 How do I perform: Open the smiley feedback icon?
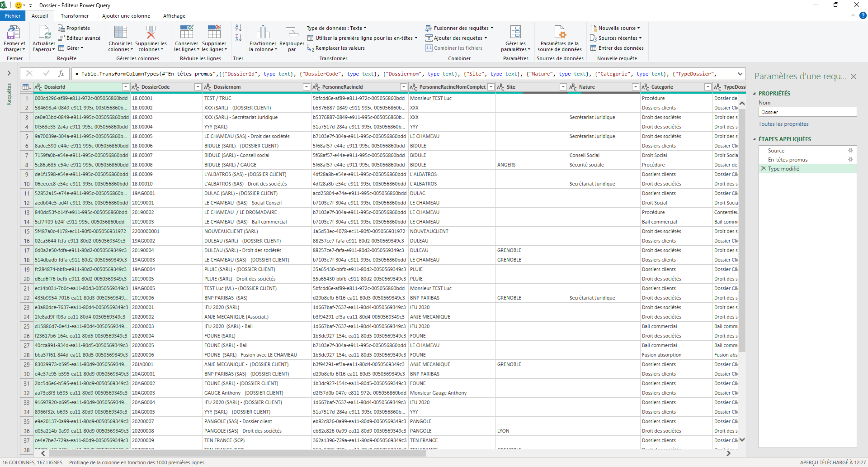pos(19,5)
